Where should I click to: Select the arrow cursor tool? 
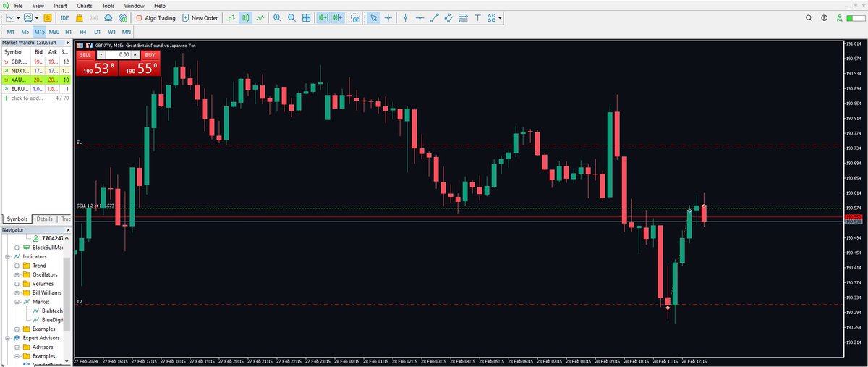click(374, 17)
